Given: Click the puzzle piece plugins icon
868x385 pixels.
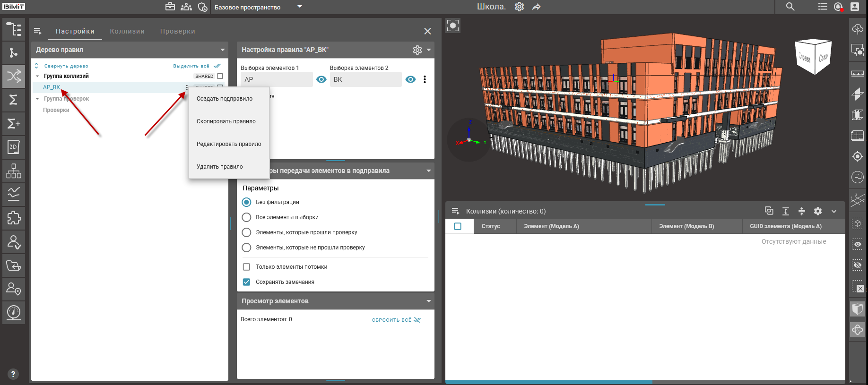Looking at the screenshot, I should pos(14,218).
